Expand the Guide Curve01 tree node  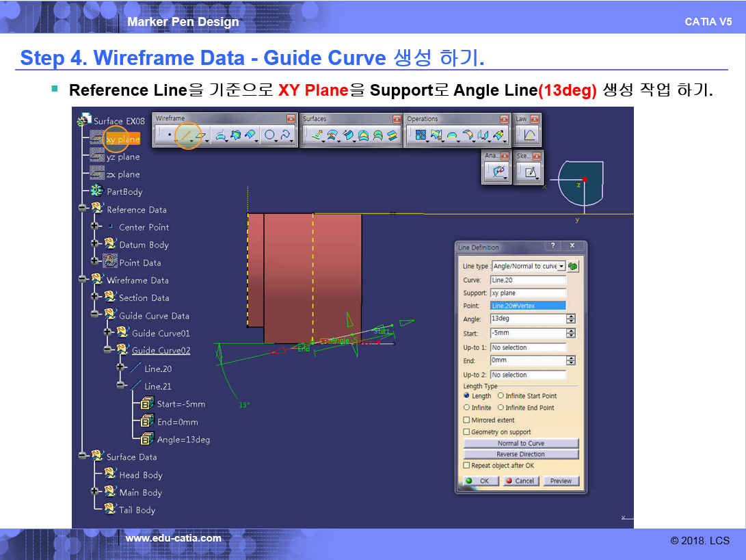click(x=107, y=332)
